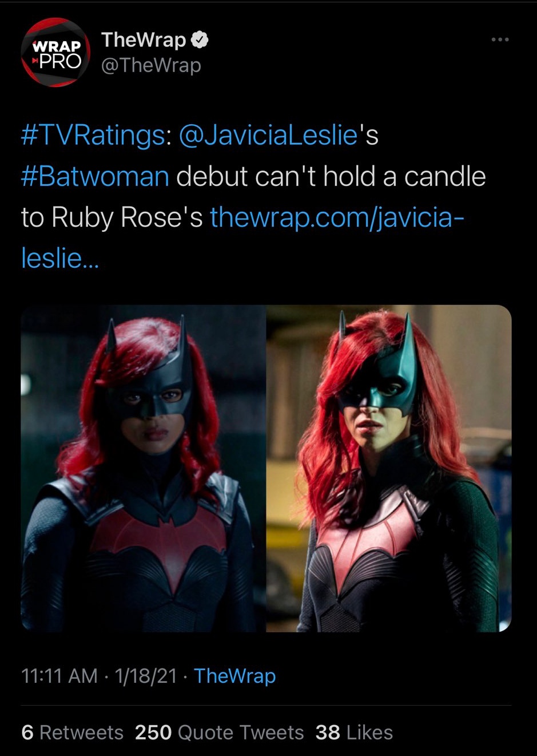Viewport: 537px width, 756px height.
Task: Click the 1/18/21 date
Action: tap(146, 676)
